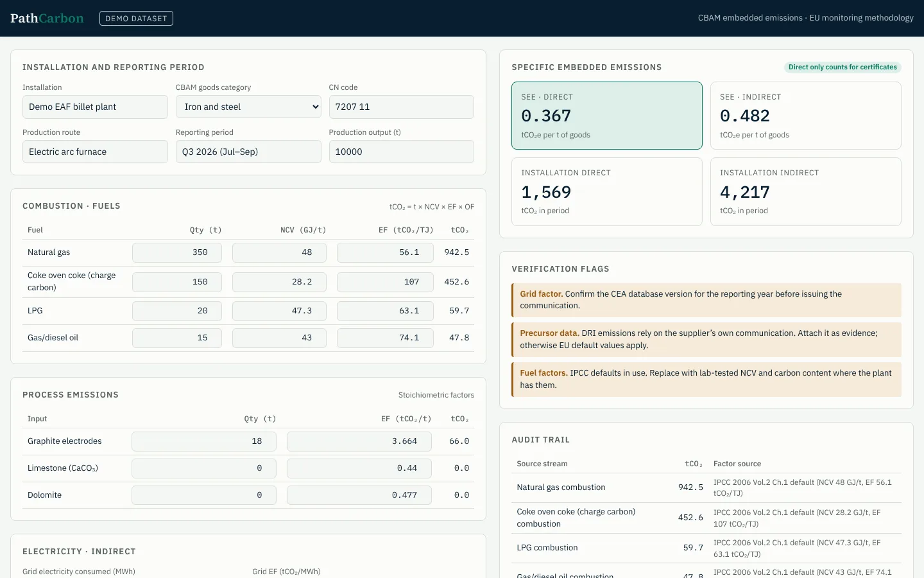Click 'Direct only counts for certificates' badge
This screenshot has height=578, width=924.
coord(843,67)
